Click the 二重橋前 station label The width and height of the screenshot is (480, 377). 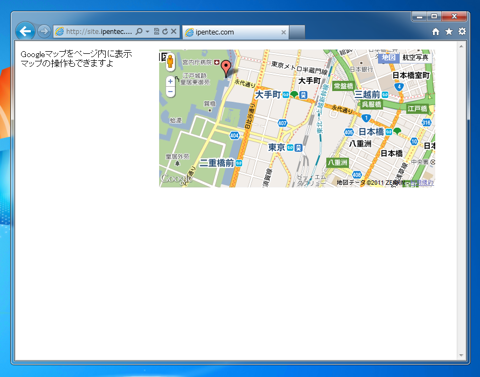point(217,163)
